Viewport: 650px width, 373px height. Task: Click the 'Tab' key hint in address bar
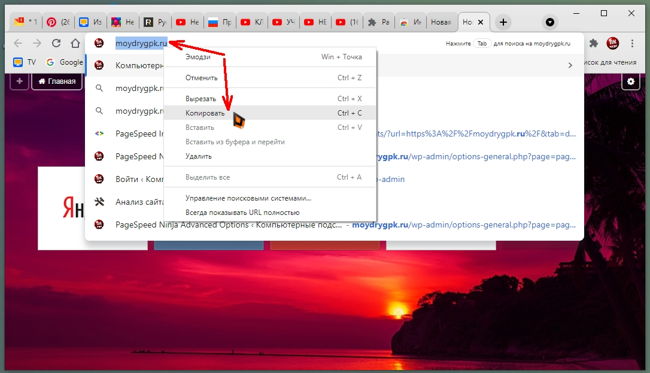482,43
